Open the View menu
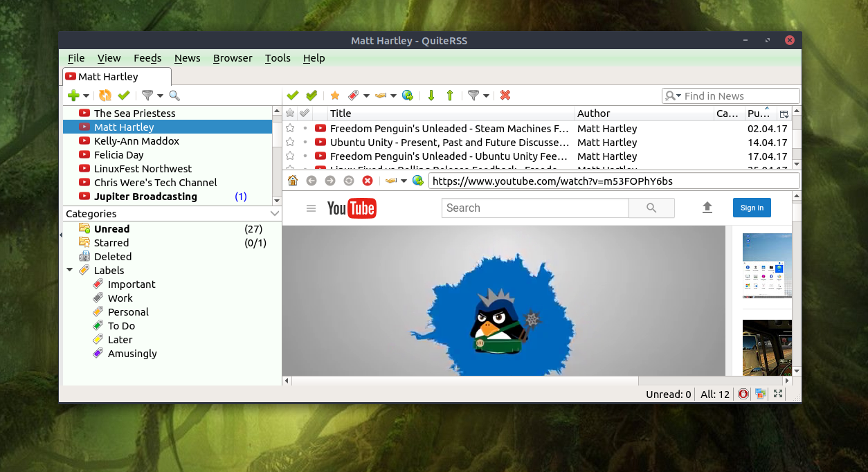The image size is (868, 472). point(109,58)
